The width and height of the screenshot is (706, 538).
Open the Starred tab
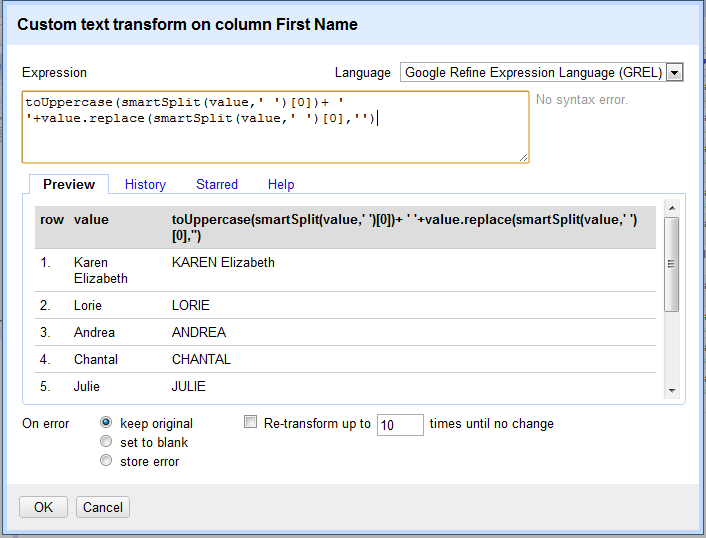217,185
